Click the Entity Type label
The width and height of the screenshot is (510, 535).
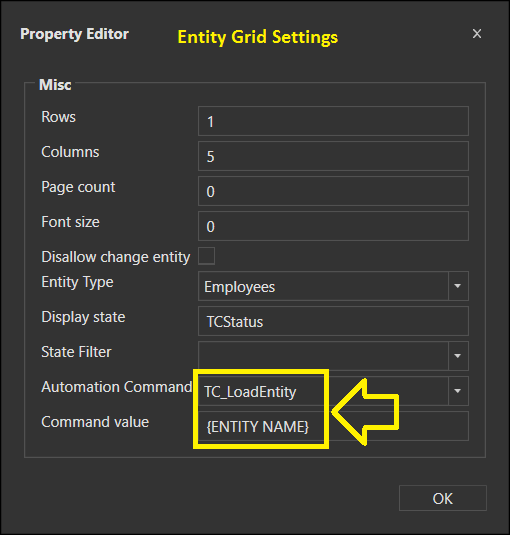[x=77, y=282]
